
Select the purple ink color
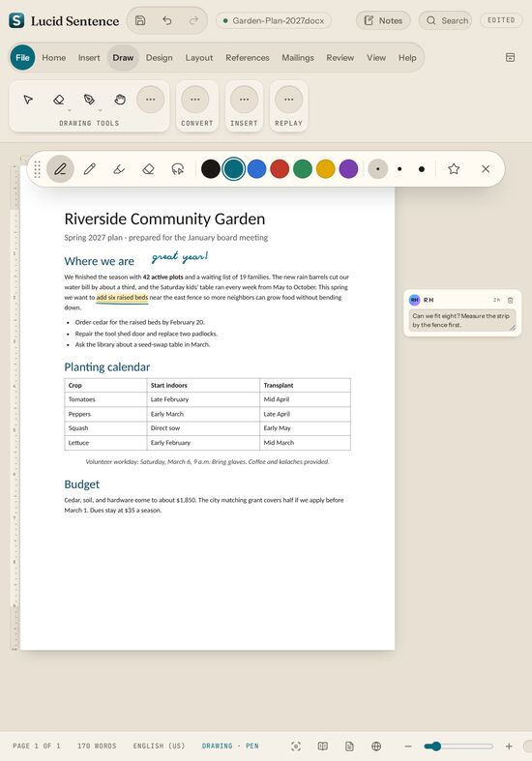tap(348, 169)
